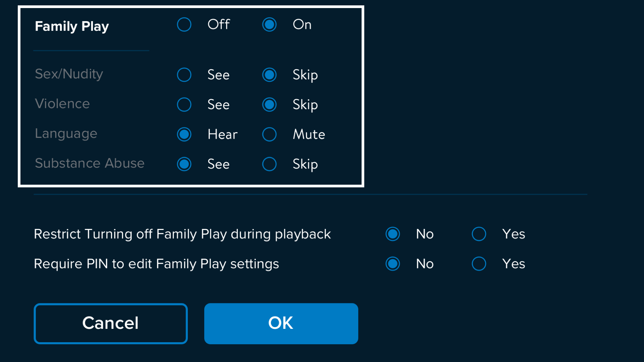This screenshot has height=362, width=644.
Task: Click the Mute text label for Language
Action: 309,134
